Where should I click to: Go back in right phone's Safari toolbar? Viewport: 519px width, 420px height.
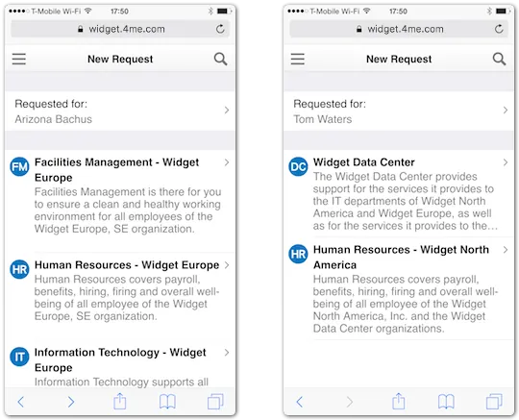click(x=299, y=402)
